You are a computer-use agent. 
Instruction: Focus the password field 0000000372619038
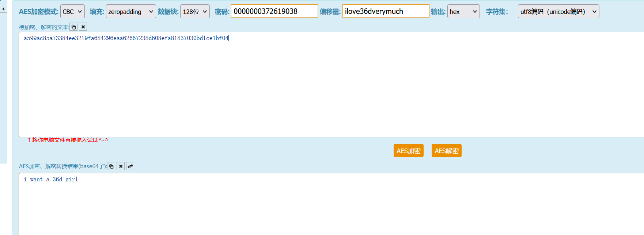[274, 11]
